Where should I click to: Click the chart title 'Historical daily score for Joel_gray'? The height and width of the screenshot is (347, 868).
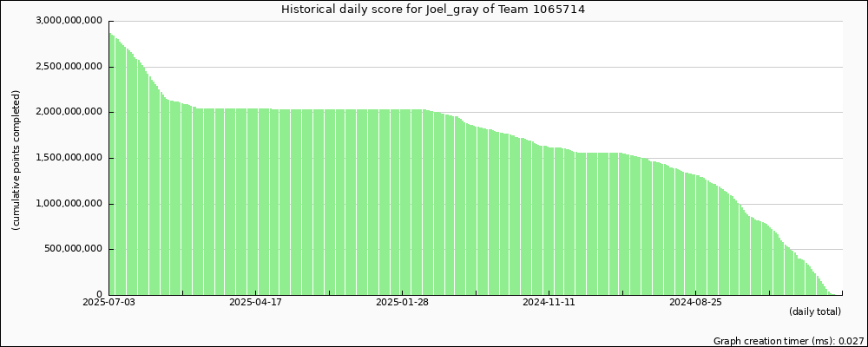click(x=433, y=10)
